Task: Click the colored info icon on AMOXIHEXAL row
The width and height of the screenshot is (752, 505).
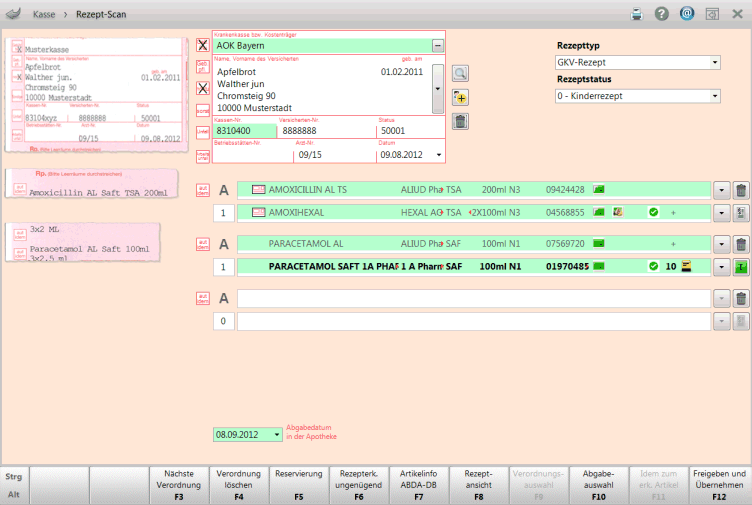Action: point(618,211)
